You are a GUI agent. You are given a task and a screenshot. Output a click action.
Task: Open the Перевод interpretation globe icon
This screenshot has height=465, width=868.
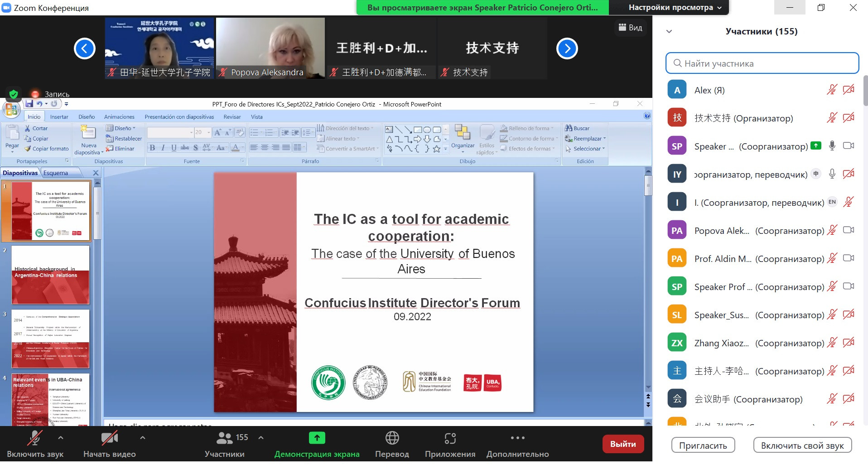click(x=392, y=438)
